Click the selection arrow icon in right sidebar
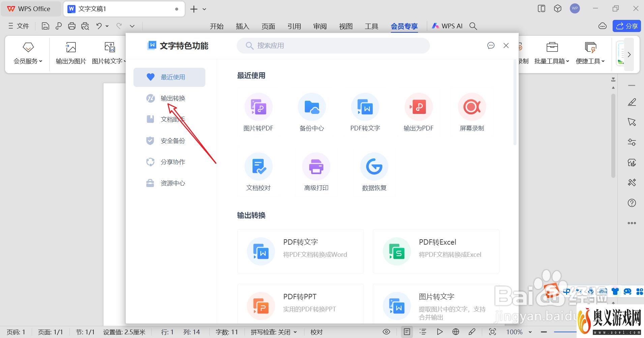644x338 pixels. (632, 122)
